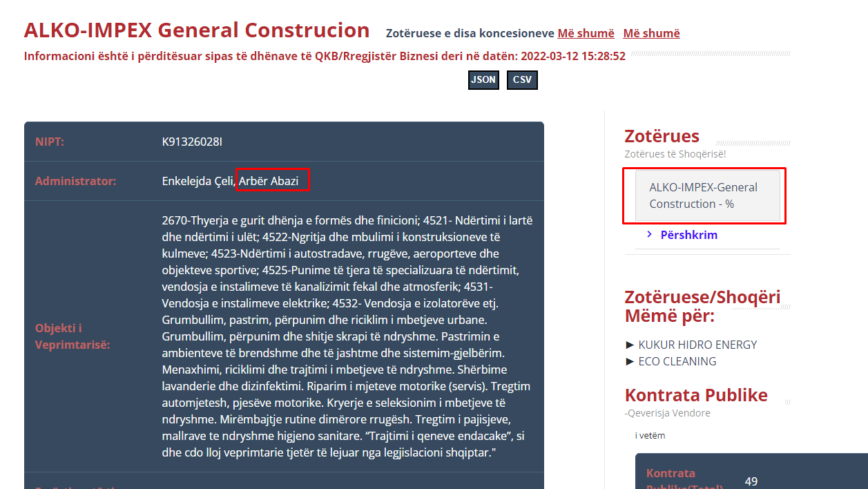
Task: Open the second "Më shumë" link
Action: (651, 33)
